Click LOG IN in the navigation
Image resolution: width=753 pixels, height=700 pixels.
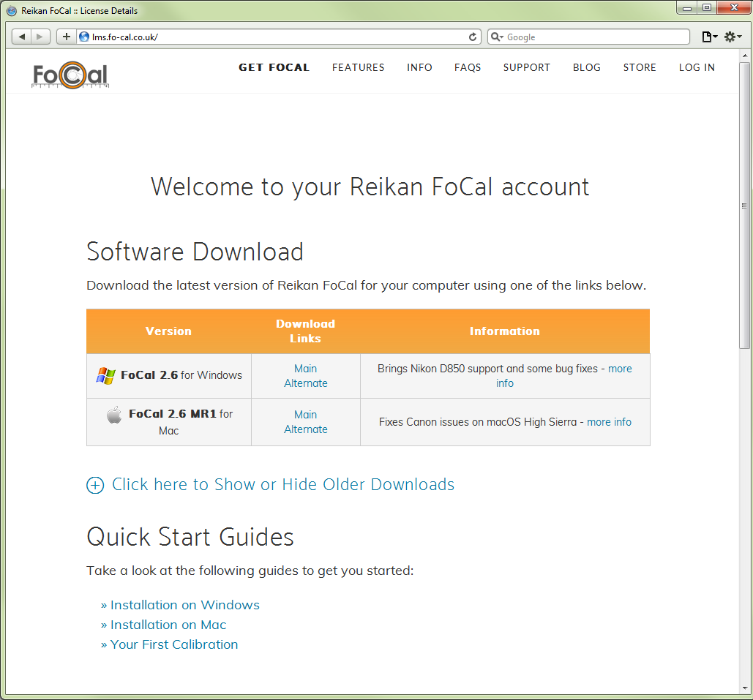(697, 68)
